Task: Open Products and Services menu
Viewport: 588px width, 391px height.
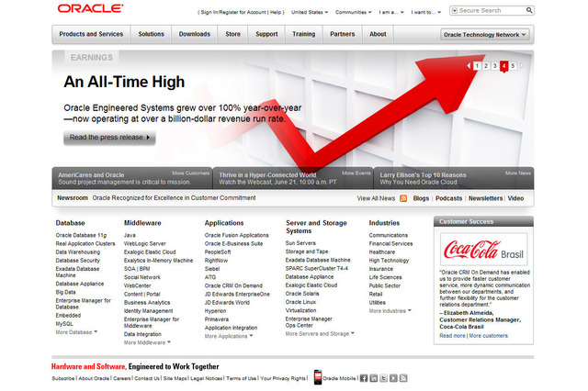Action: tap(91, 34)
